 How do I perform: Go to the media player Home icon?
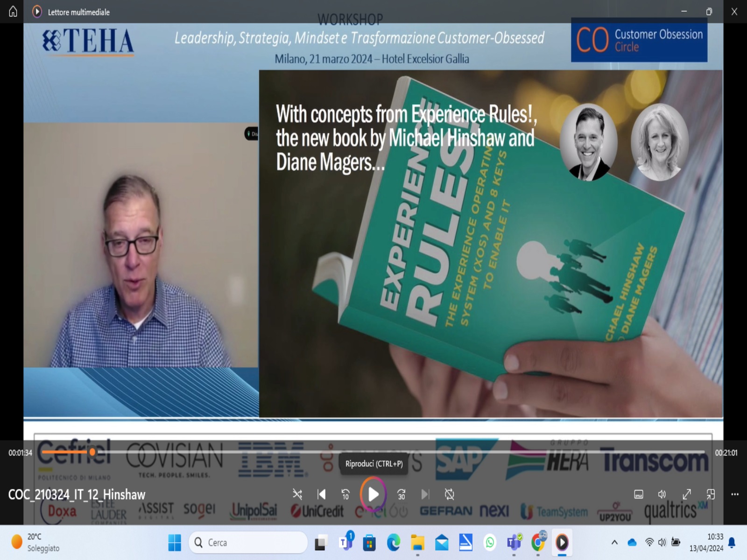(13, 12)
